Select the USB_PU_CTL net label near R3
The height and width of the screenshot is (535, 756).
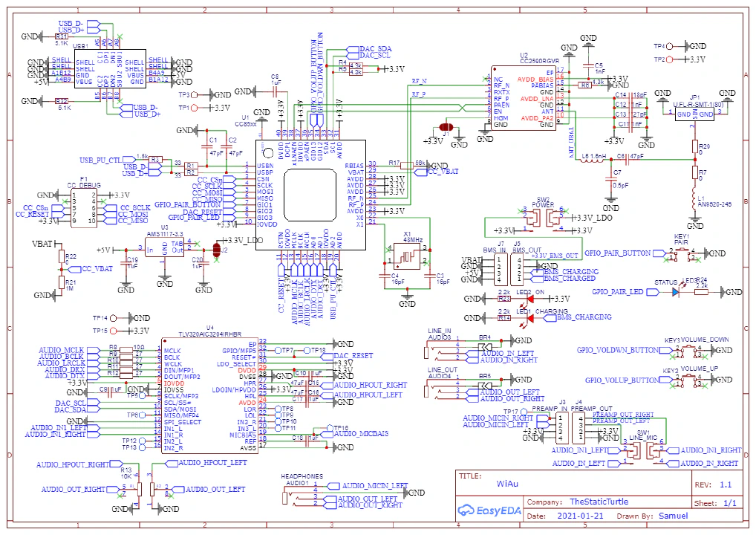point(107,160)
